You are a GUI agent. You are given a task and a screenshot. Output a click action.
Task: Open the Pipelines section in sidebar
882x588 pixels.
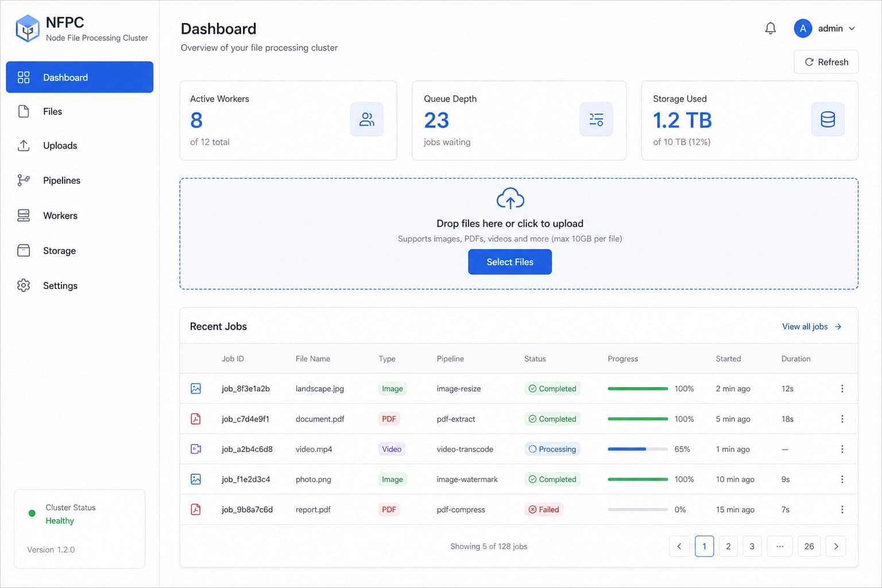pyautogui.click(x=79, y=180)
